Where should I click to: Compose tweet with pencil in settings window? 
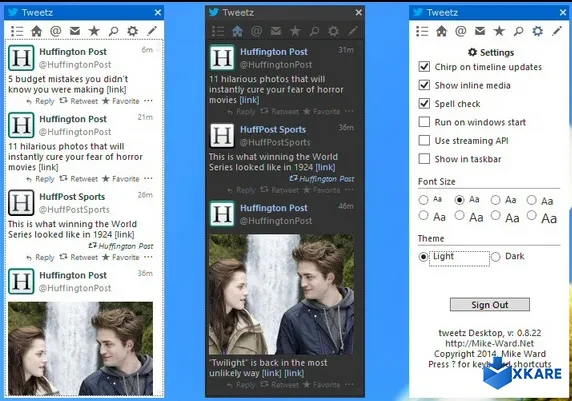click(x=557, y=31)
